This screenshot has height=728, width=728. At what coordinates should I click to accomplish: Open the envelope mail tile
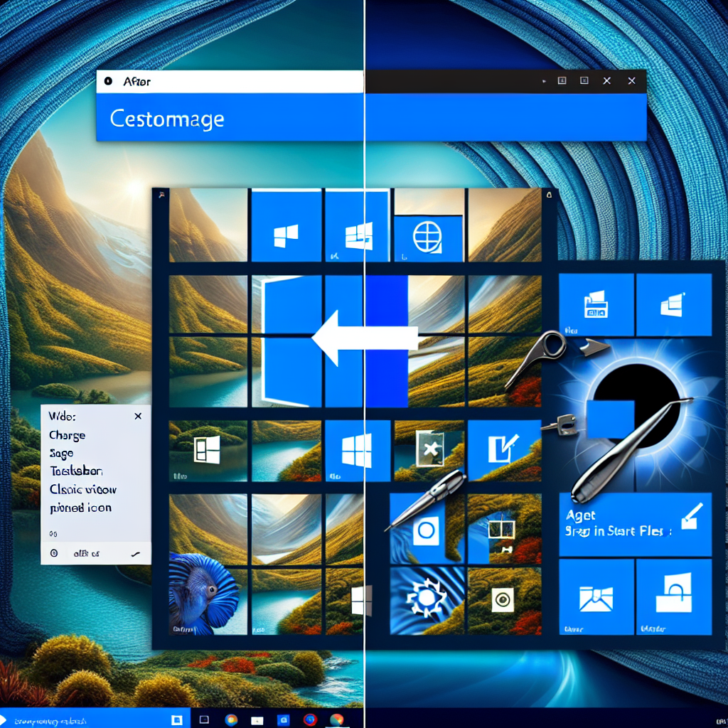596,596
